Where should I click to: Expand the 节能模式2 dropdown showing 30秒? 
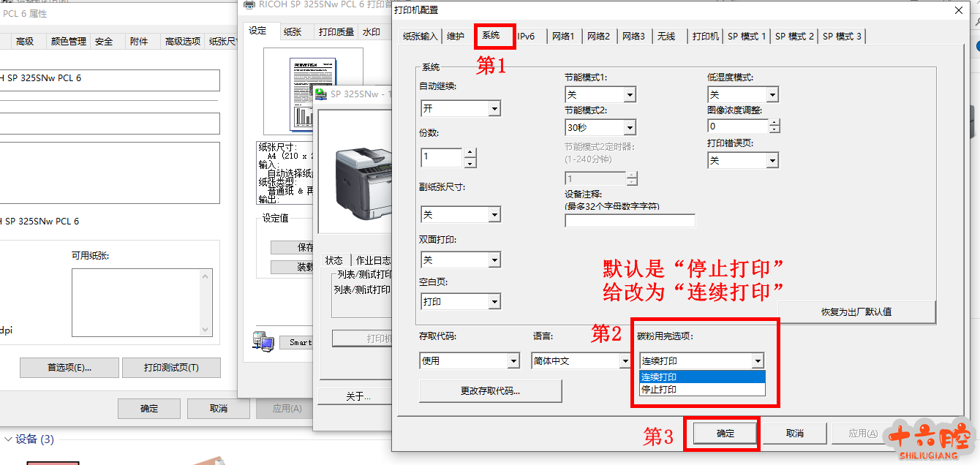629,128
